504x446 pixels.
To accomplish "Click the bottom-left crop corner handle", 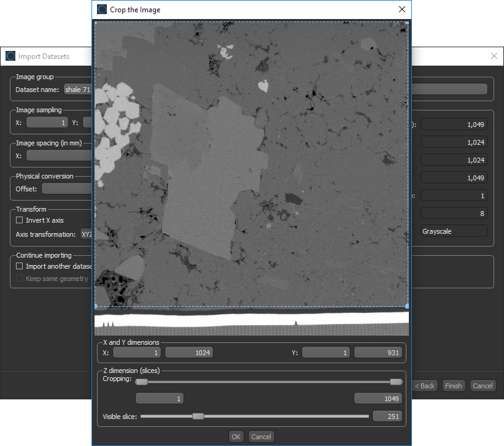I will click(96, 306).
